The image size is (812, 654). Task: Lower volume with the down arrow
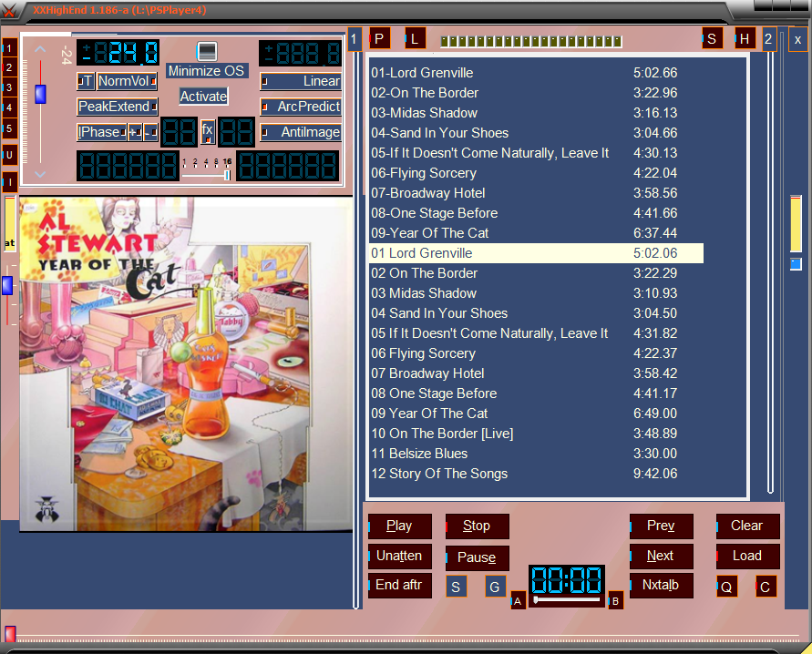pyautogui.click(x=40, y=174)
